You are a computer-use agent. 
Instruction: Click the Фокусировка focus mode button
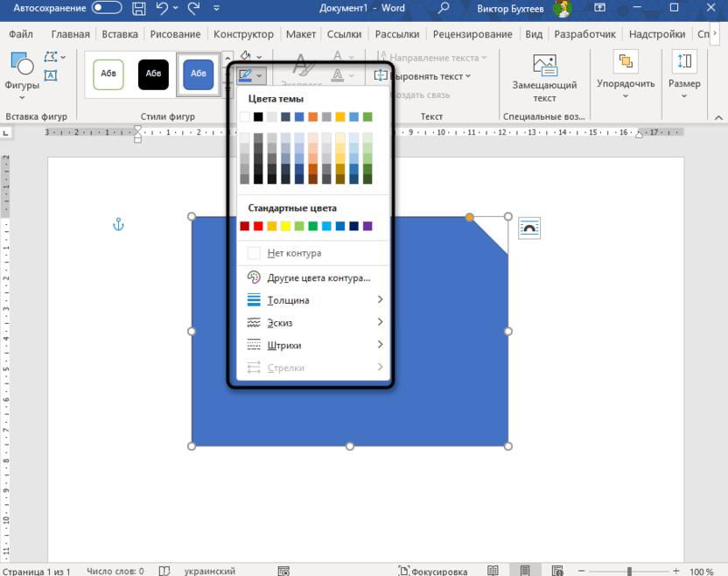[431, 571]
